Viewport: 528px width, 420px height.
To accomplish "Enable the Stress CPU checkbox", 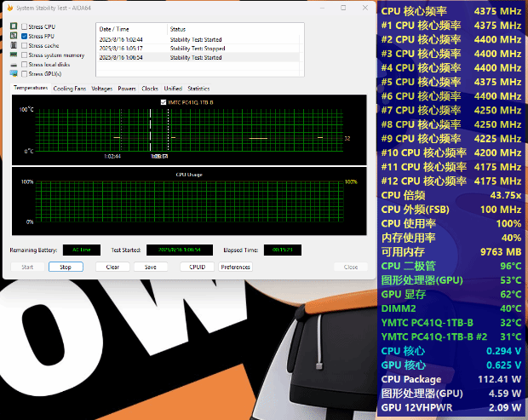I will point(25,27).
